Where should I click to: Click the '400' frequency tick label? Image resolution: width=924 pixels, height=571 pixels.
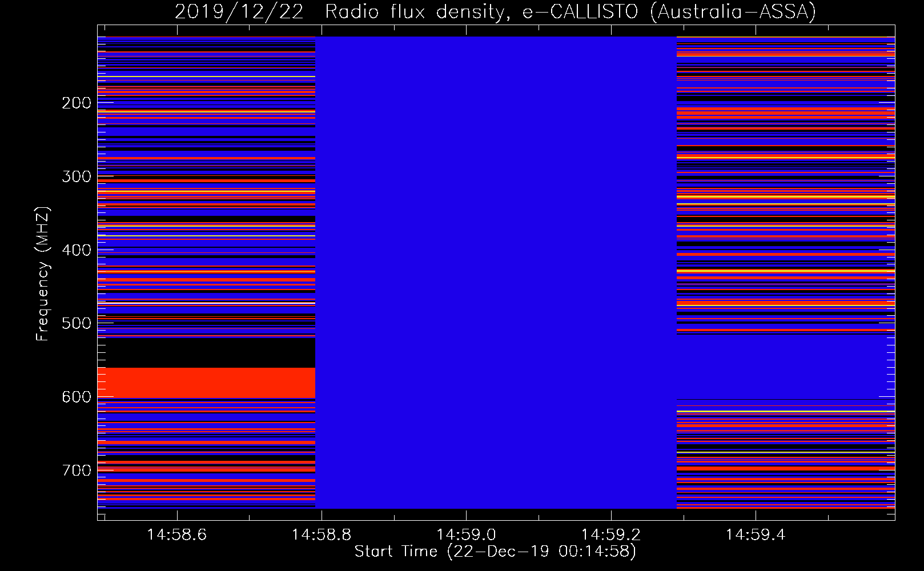[77, 250]
